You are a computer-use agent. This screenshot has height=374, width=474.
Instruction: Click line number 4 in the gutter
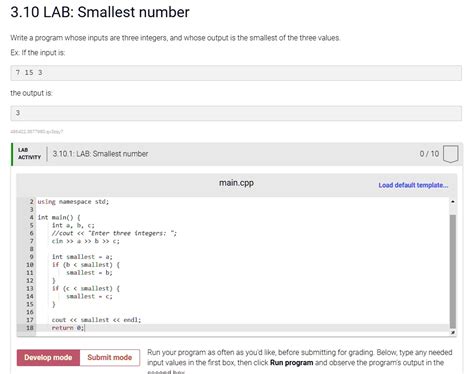coord(32,217)
